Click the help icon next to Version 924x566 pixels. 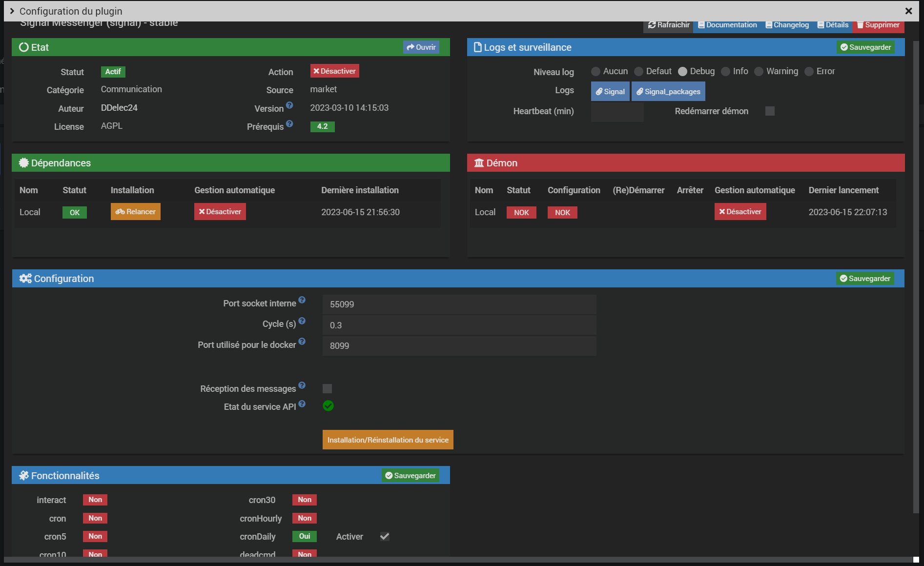[x=289, y=105]
